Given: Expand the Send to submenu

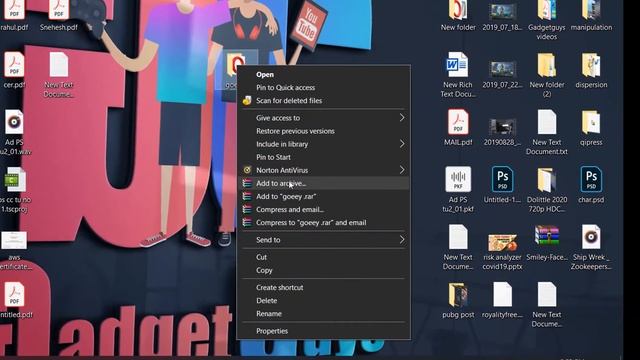Looking at the screenshot, I should coord(324,240).
